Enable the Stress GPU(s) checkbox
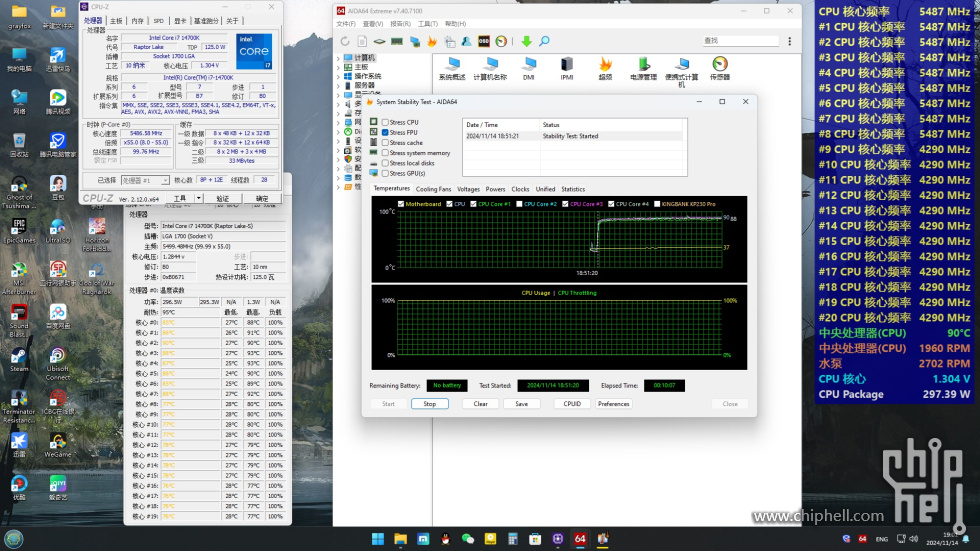Image resolution: width=980 pixels, height=551 pixels. tap(385, 173)
